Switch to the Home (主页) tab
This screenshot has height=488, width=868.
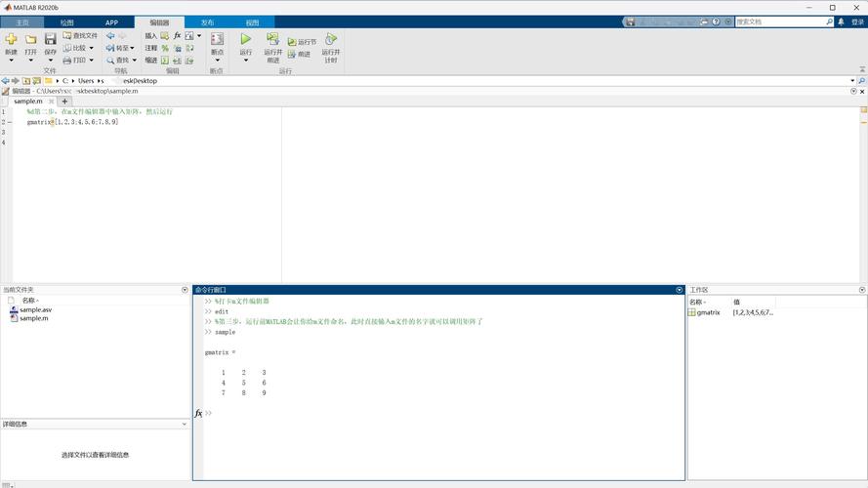[x=21, y=21]
